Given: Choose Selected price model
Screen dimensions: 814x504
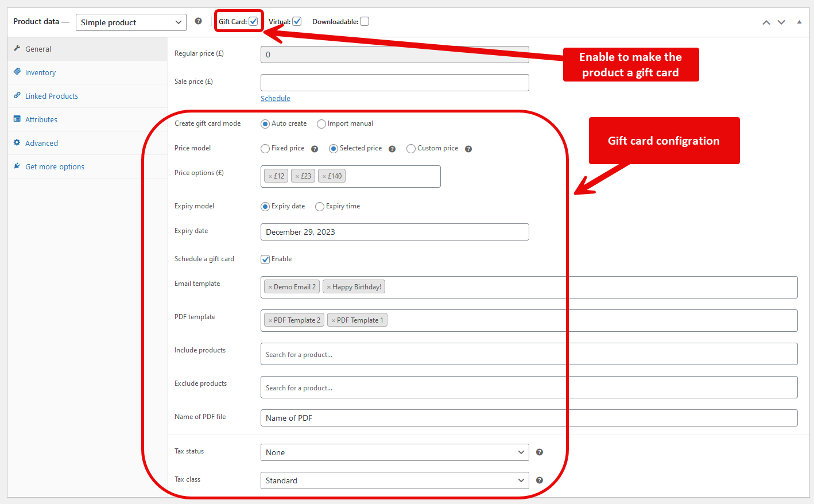Looking at the screenshot, I should point(334,149).
